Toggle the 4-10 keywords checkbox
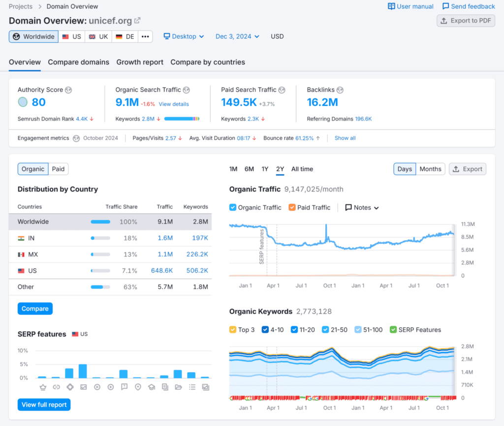This screenshot has height=426, width=504. click(x=265, y=330)
